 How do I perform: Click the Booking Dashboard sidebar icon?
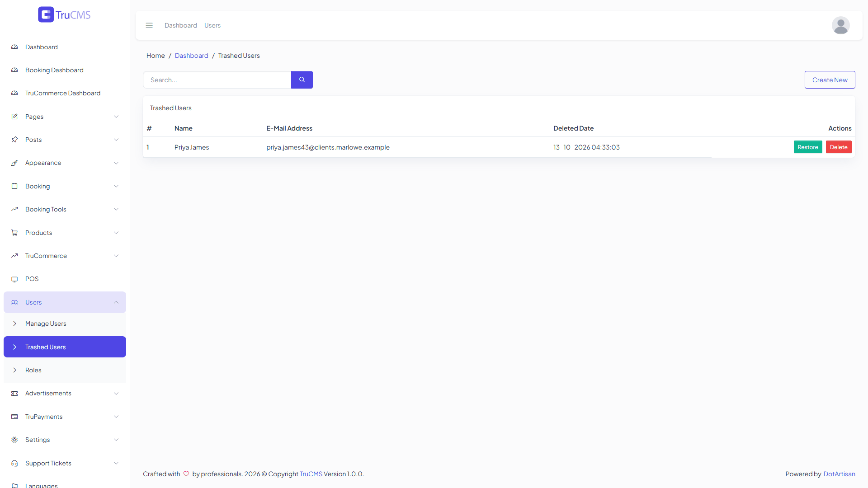coord(14,70)
